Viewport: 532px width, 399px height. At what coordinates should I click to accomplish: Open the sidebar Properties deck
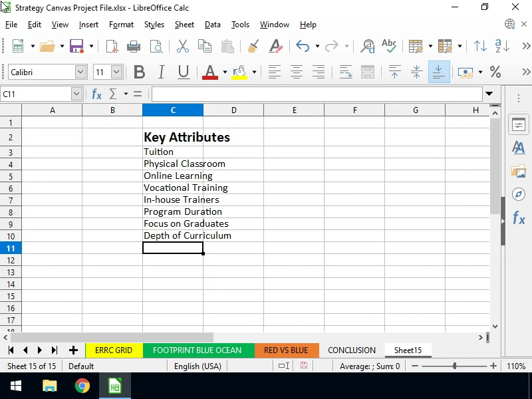click(519, 125)
